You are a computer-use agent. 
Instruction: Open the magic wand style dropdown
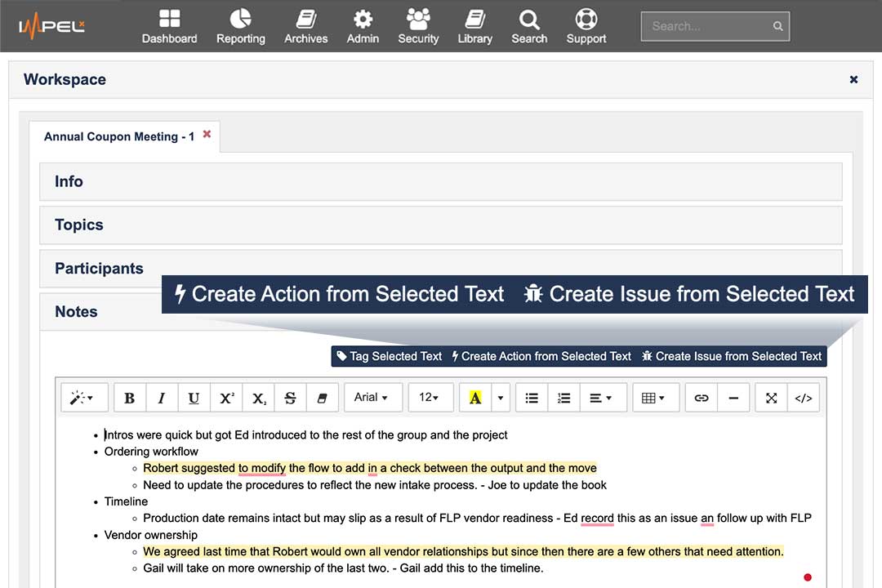coord(82,398)
